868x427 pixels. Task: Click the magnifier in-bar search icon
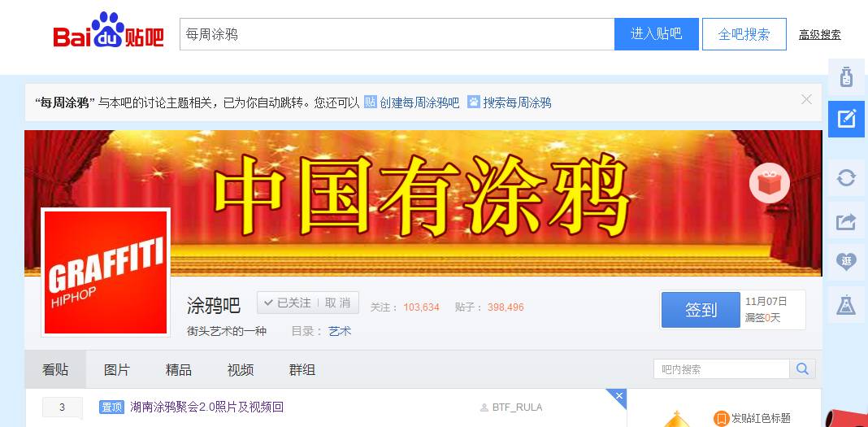point(803,369)
